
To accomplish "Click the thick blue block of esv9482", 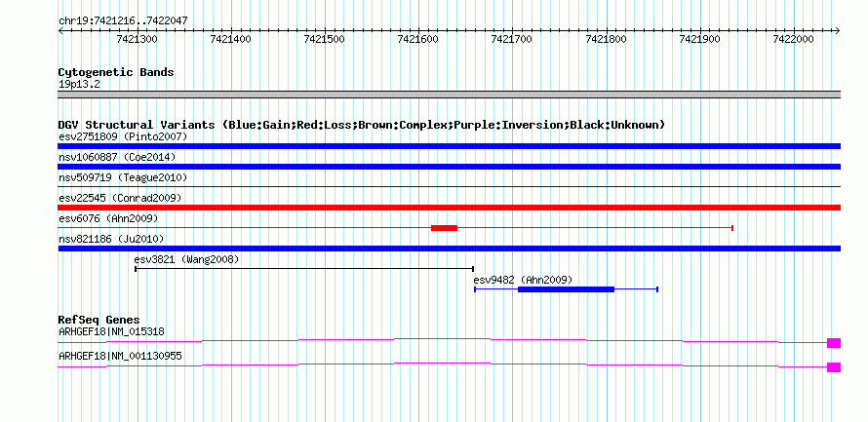I will coord(566,289).
